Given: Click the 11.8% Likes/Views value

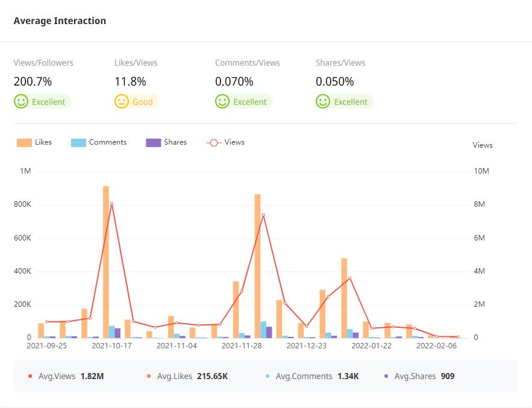Looking at the screenshot, I should point(130,81).
